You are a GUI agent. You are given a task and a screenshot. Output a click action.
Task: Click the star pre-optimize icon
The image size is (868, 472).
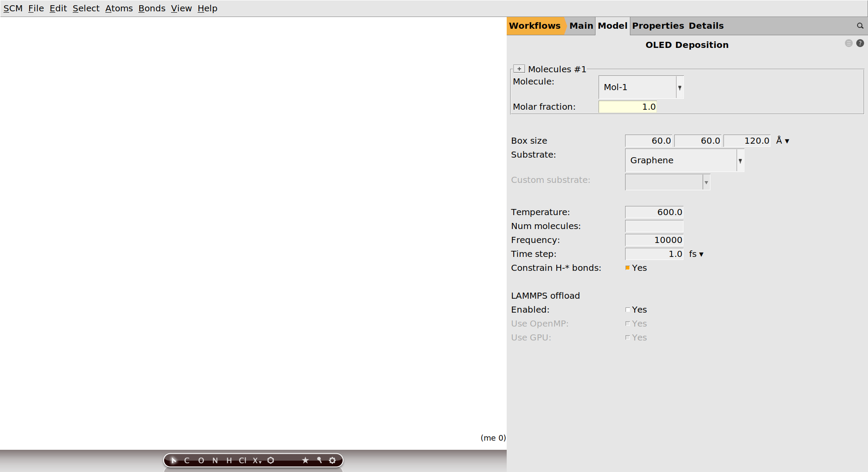(305, 460)
